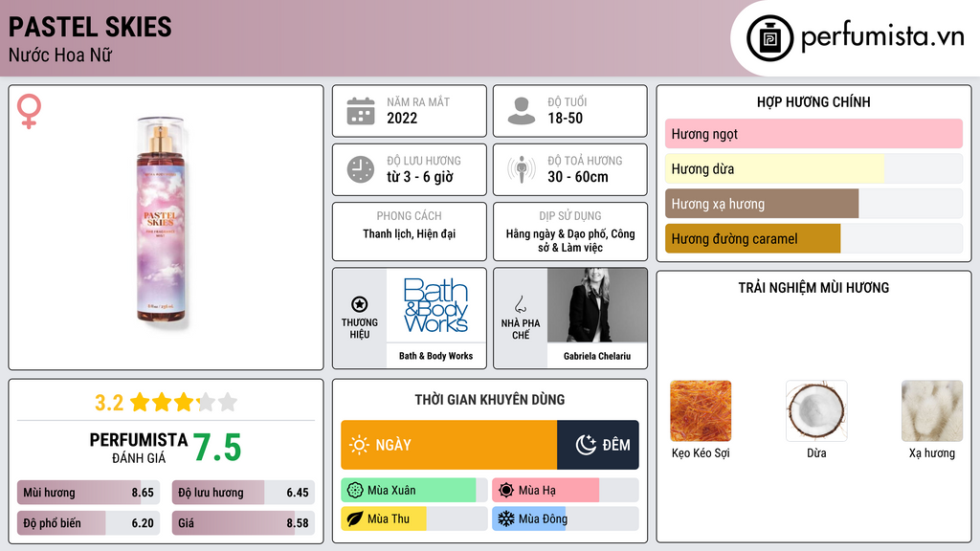Click the sillage icon beside Độ toả hương
This screenshot has height=551, width=980.
522,169
